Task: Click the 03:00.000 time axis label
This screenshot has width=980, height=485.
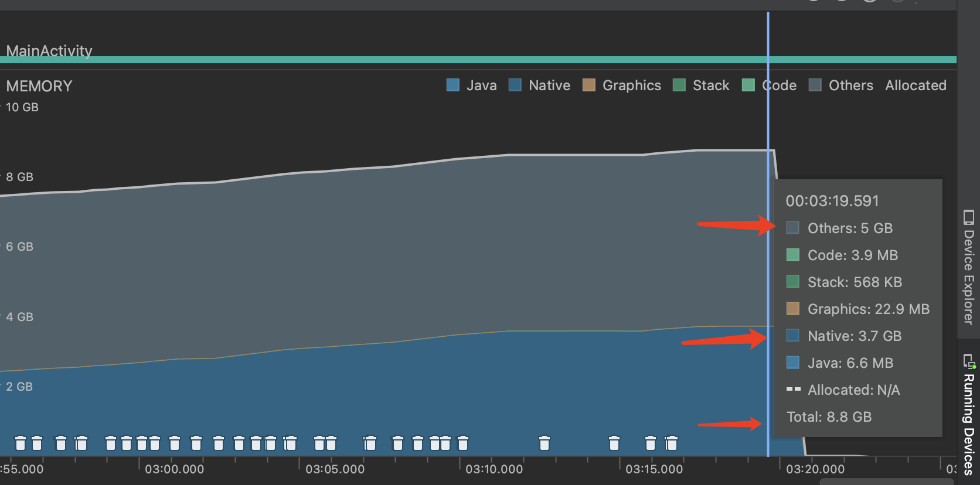Action: coord(175,469)
